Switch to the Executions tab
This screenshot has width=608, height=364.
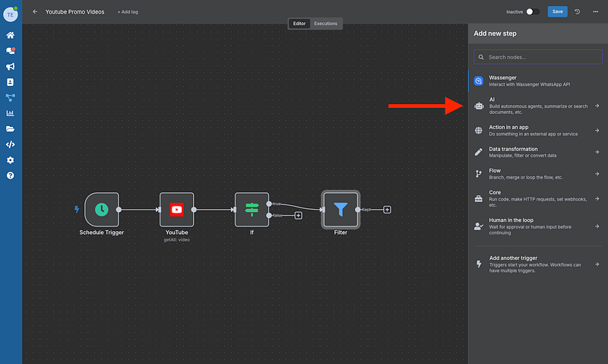pos(326,24)
